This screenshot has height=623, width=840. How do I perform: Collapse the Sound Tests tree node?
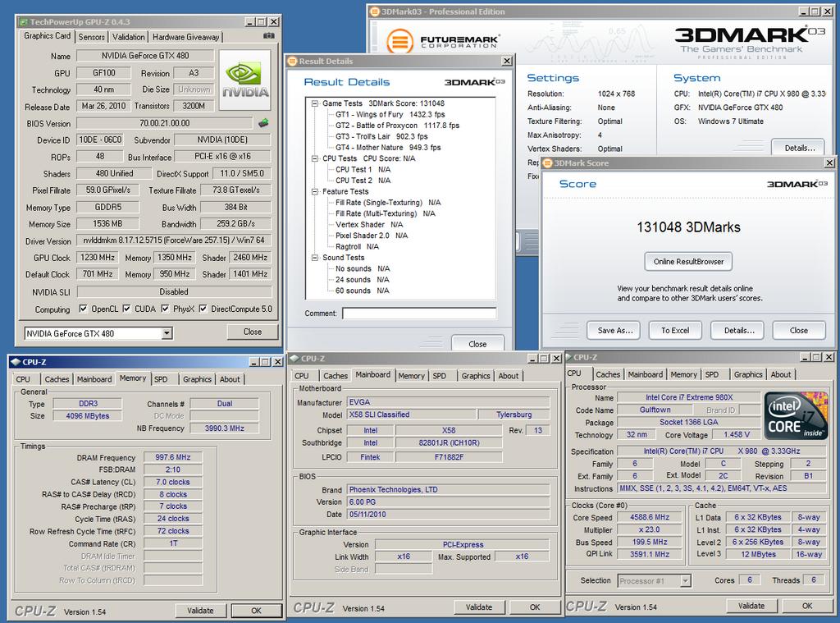[314, 258]
